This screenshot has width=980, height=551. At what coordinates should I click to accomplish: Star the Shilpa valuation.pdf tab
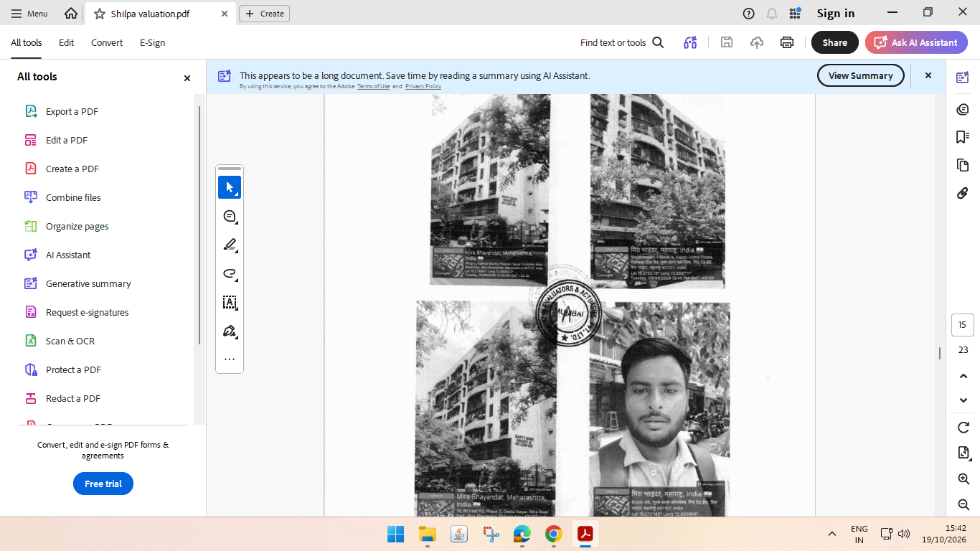pos(100,14)
